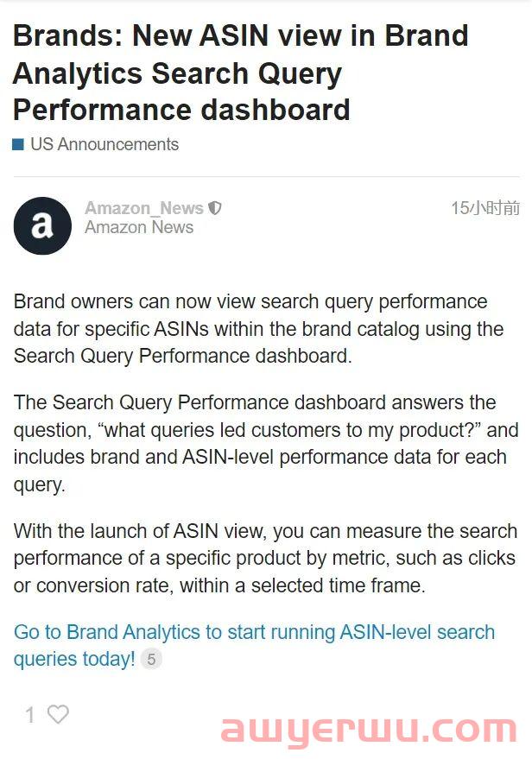Like the post with the heart icon
The width and height of the screenshot is (532, 759).
coord(58,714)
